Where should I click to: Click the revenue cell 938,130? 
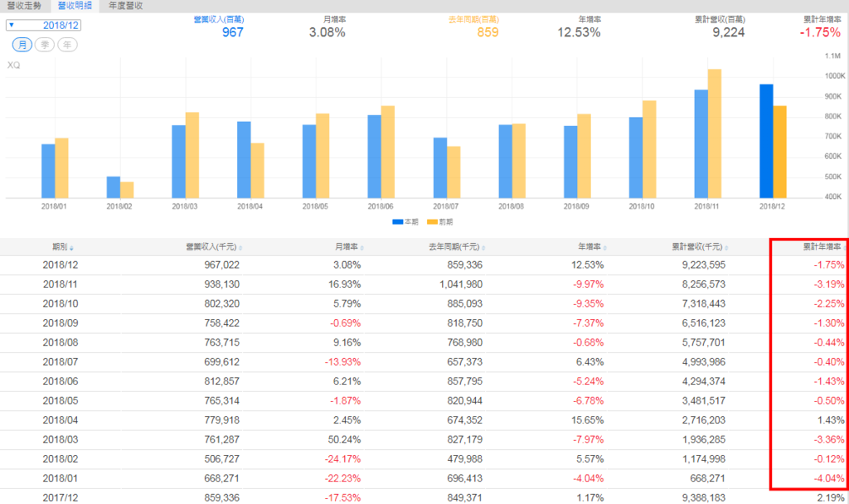click(x=221, y=284)
